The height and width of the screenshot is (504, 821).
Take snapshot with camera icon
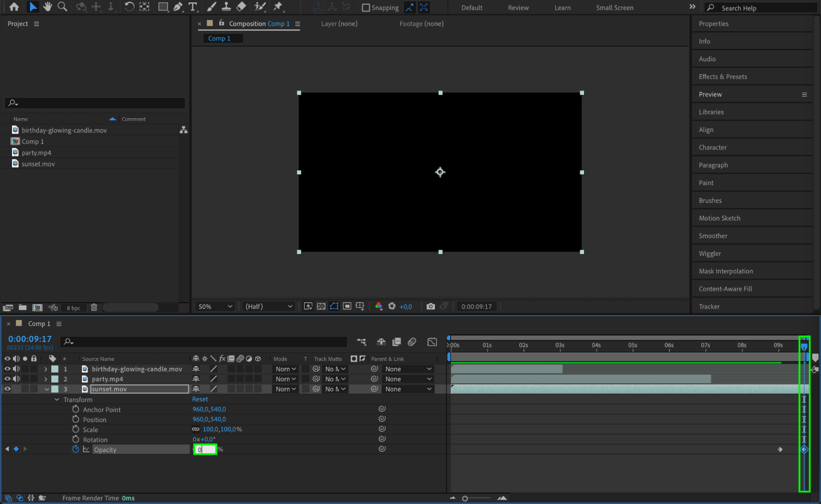pos(430,306)
